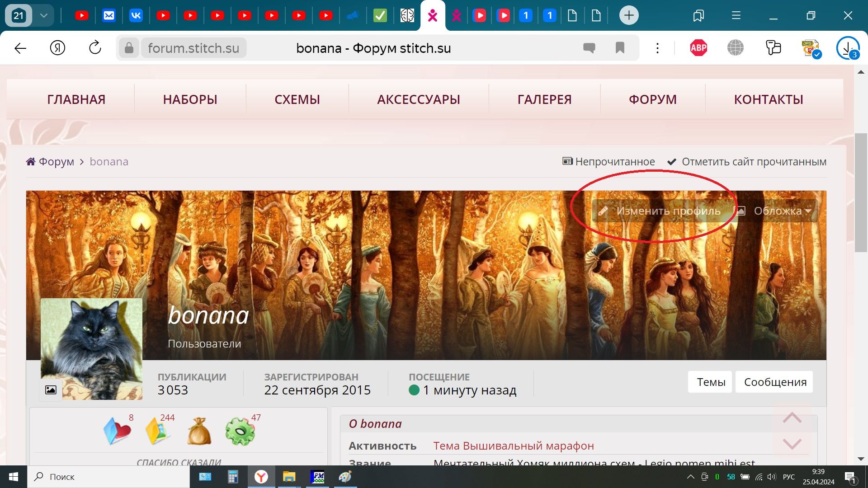Open the Непрочитанное unread content link
This screenshot has height=488, width=868.
click(609, 162)
